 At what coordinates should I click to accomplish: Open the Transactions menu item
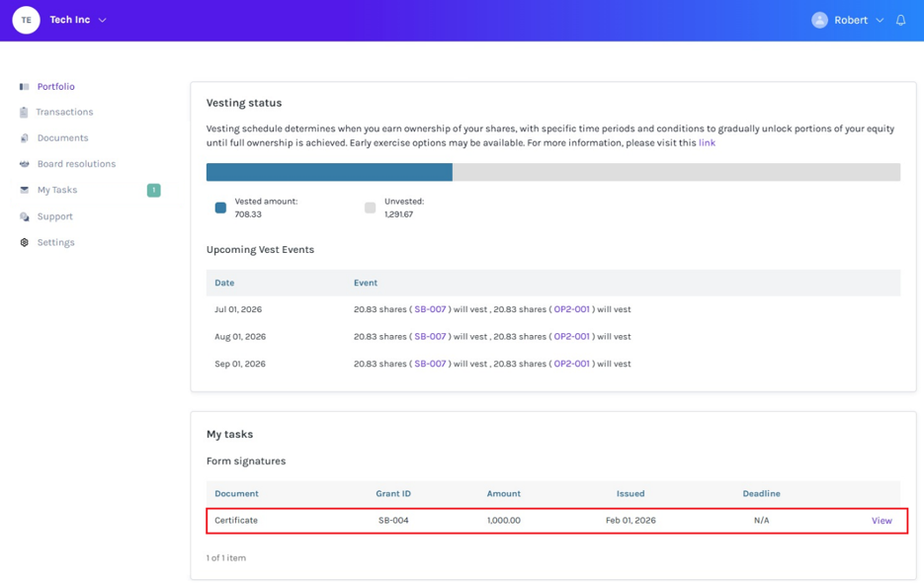pos(64,112)
